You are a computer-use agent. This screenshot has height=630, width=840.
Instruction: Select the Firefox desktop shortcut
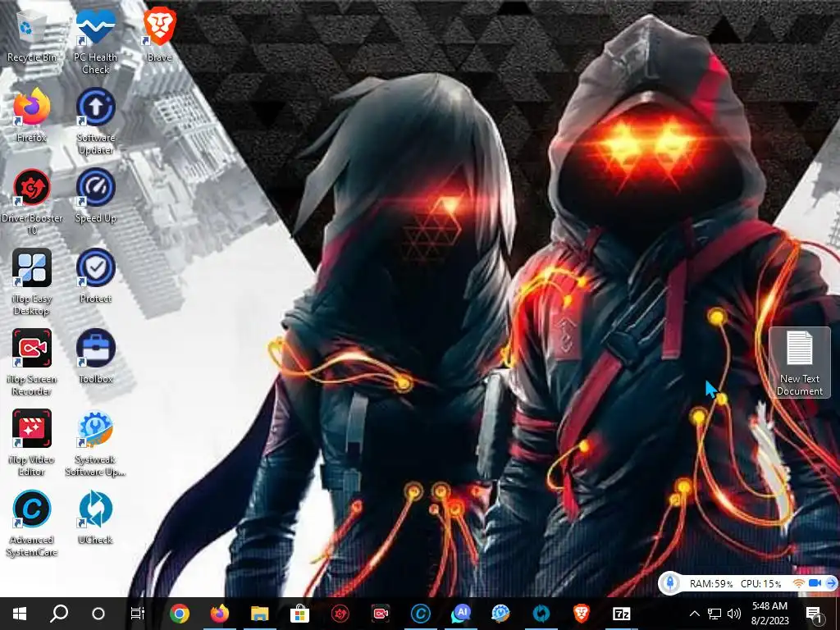(x=32, y=116)
